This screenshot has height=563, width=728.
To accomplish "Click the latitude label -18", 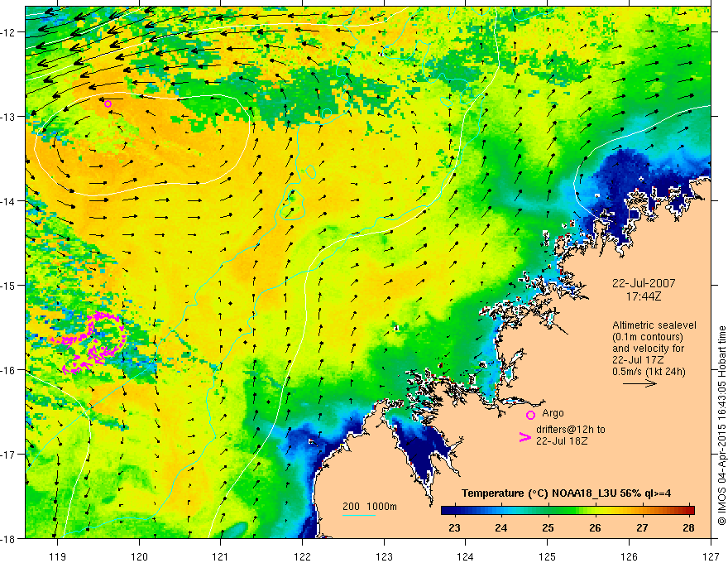I will click(x=9, y=538).
